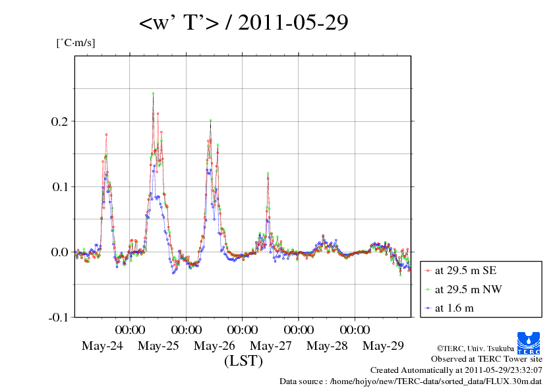
Task: Click the "Created Automatically at" timestamp line
Action: coord(456,370)
